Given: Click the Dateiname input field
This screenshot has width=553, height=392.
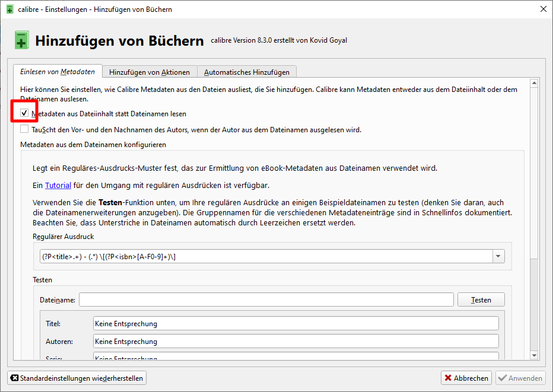Looking at the screenshot, I should click(x=266, y=299).
